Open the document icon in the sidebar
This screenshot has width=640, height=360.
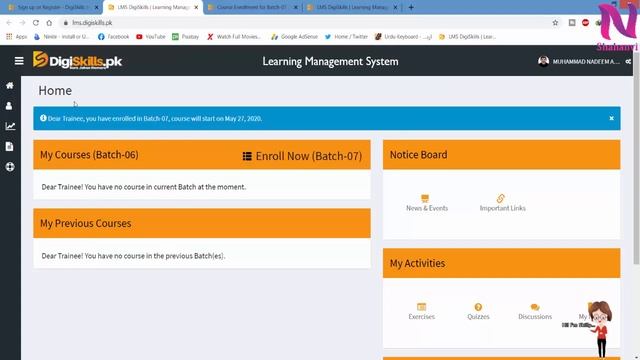pyautogui.click(x=9, y=147)
